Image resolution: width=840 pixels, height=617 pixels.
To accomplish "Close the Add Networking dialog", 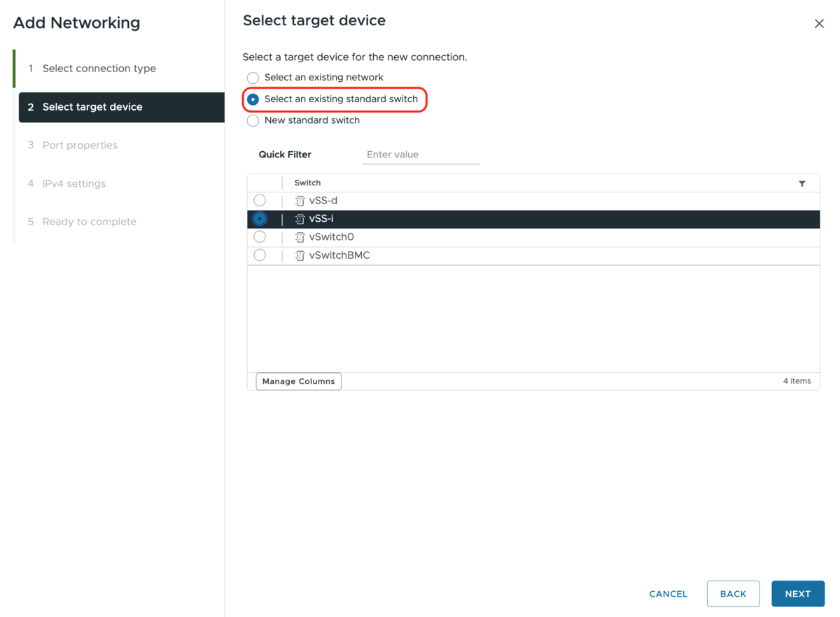I will (819, 24).
